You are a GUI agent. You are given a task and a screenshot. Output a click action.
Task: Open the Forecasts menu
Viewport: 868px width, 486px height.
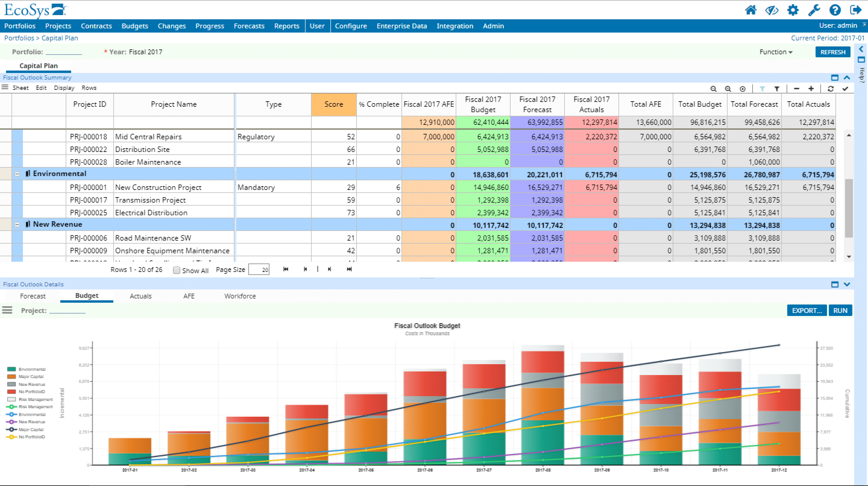click(x=249, y=26)
